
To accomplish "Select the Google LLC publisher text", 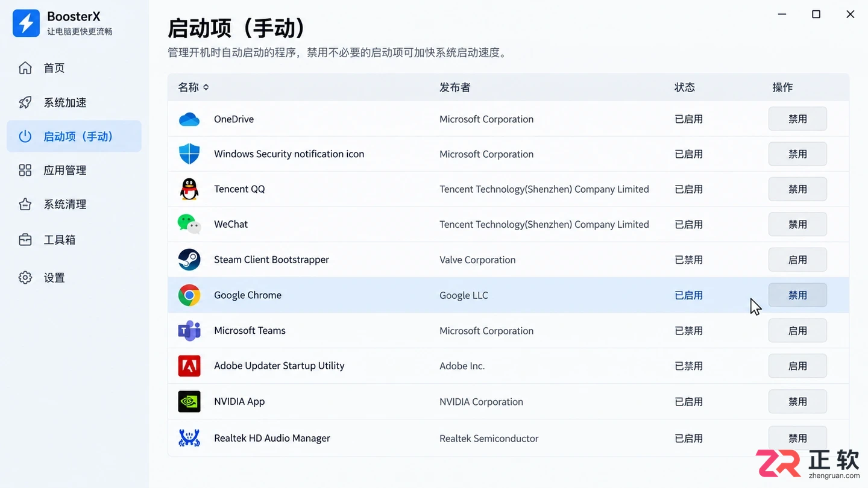I will (x=464, y=295).
